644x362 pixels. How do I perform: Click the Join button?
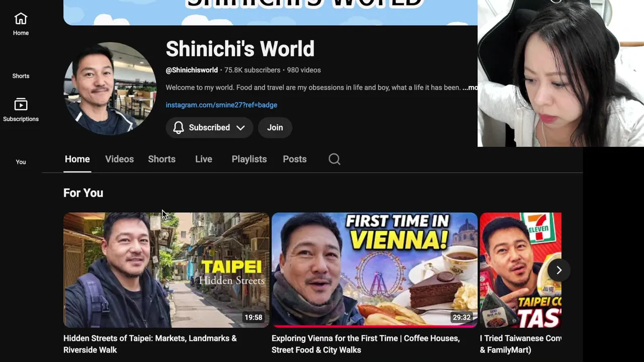pos(275,128)
